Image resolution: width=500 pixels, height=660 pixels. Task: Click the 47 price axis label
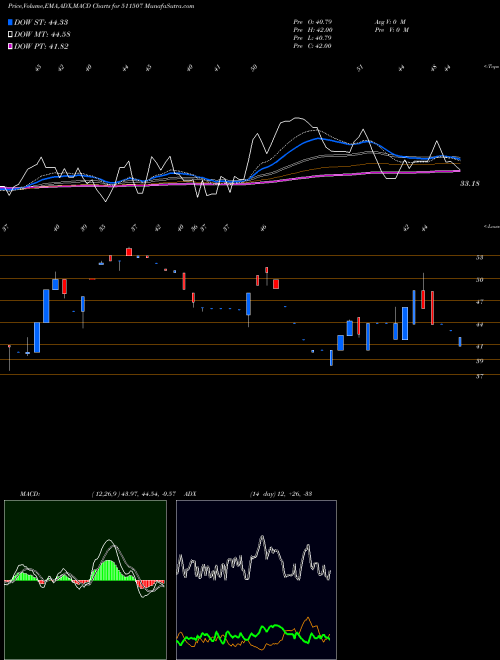pos(479,302)
